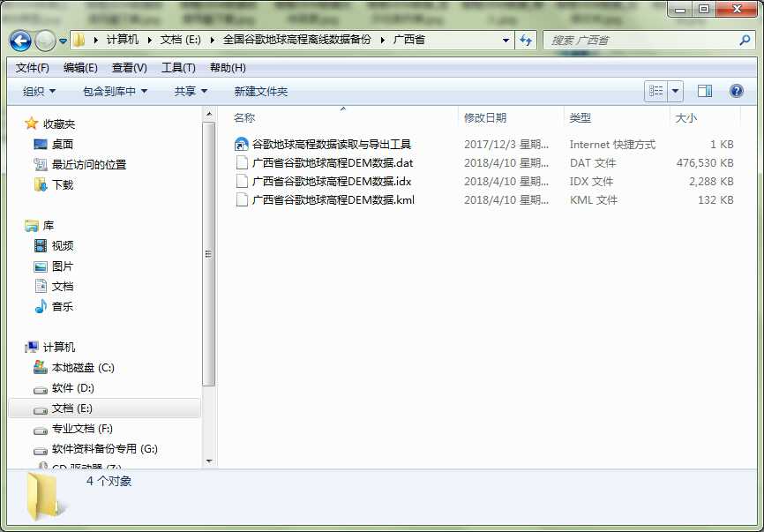The height and width of the screenshot is (532, 764).
Task: Select file 广西省谷歌地球高程DEM数据.idx
Action: pyautogui.click(x=332, y=181)
